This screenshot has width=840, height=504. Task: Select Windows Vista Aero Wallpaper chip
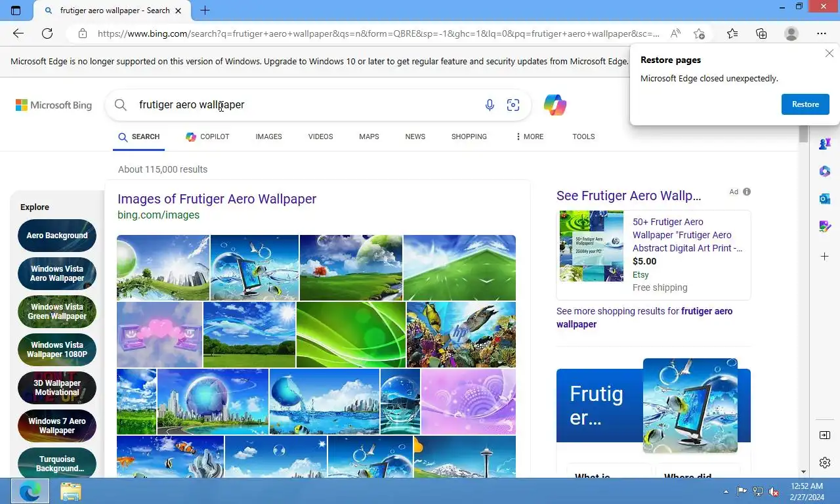coord(57,274)
